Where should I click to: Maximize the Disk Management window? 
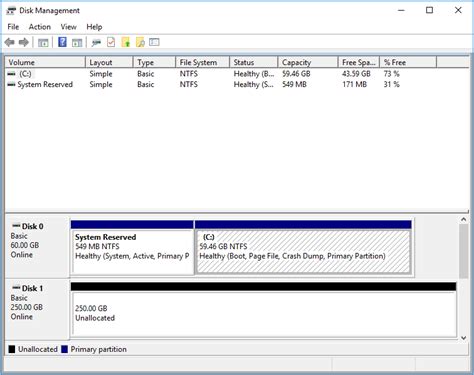(x=430, y=10)
